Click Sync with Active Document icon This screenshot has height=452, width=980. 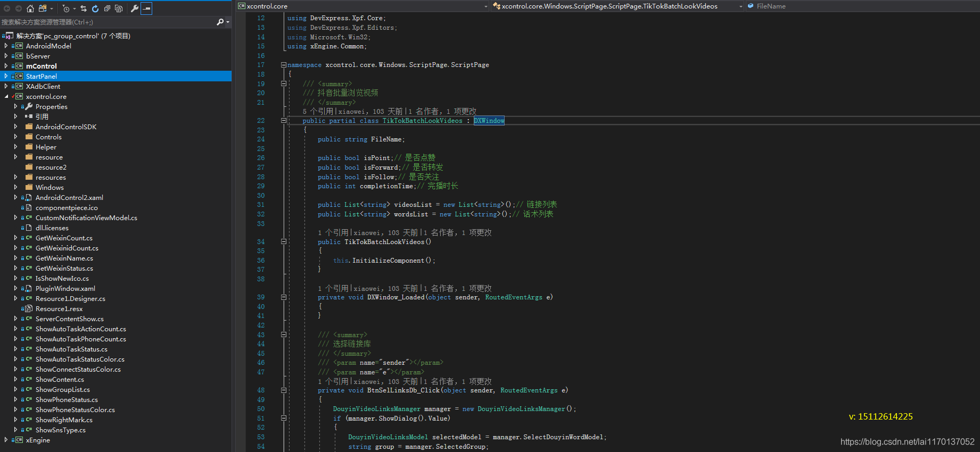click(x=84, y=9)
